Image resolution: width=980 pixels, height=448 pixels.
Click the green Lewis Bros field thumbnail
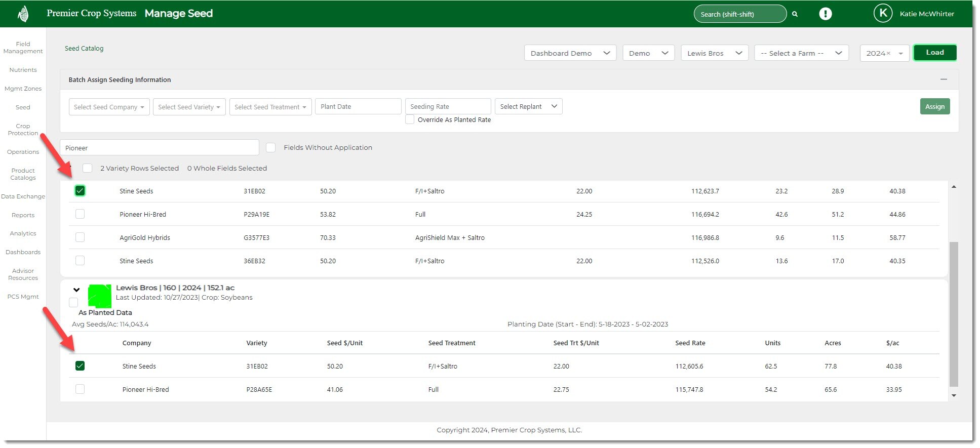99,296
